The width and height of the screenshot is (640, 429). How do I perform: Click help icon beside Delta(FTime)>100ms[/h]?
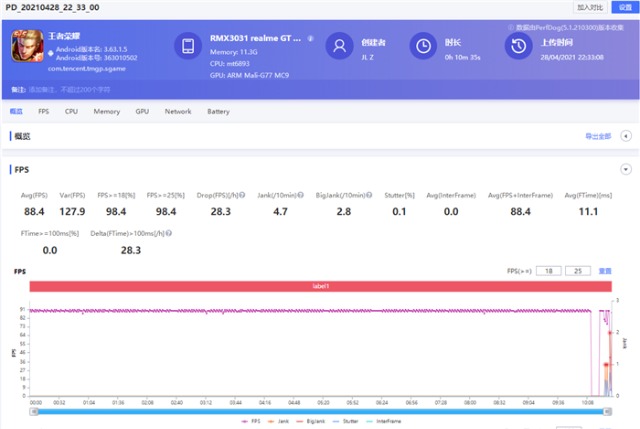[x=169, y=233]
